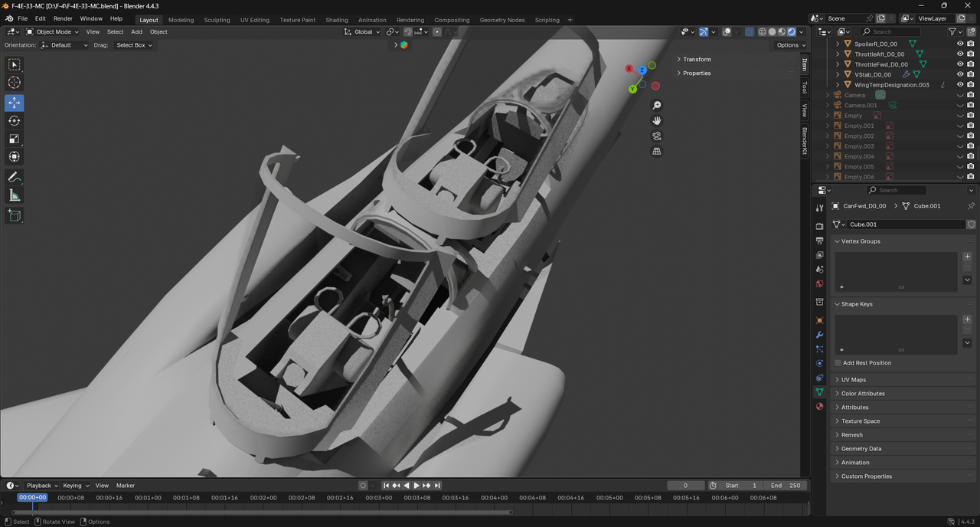Image resolution: width=980 pixels, height=527 pixels.
Task: Switch to the Shading workspace tab
Action: (336, 20)
